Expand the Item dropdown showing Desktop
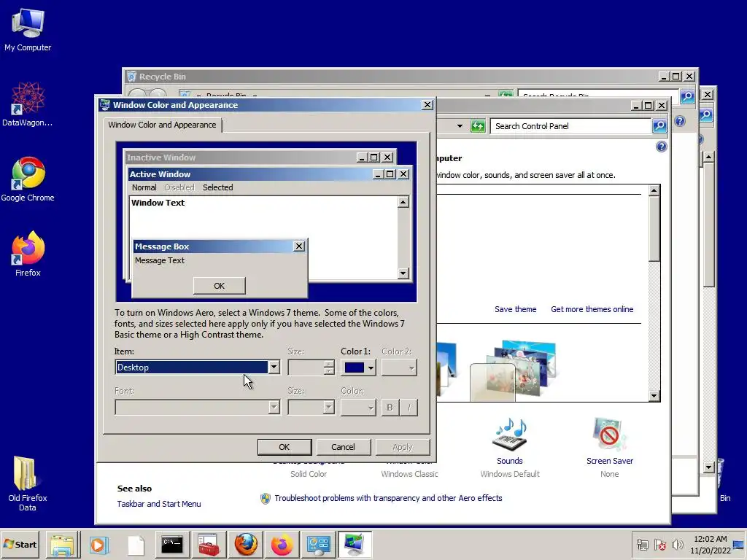Image resolution: width=747 pixels, height=560 pixels. tap(274, 367)
